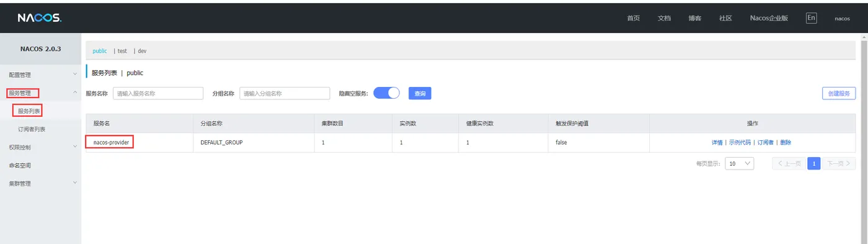The height and width of the screenshot is (244, 868).
Task: Click 删除 for nacos-provider
Action: tap(786, 143)
